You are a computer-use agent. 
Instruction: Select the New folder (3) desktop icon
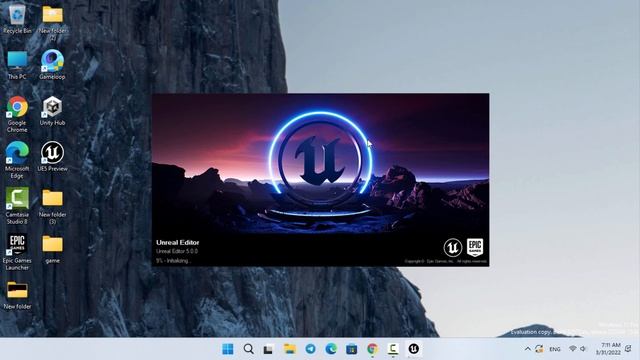point(53,206)
